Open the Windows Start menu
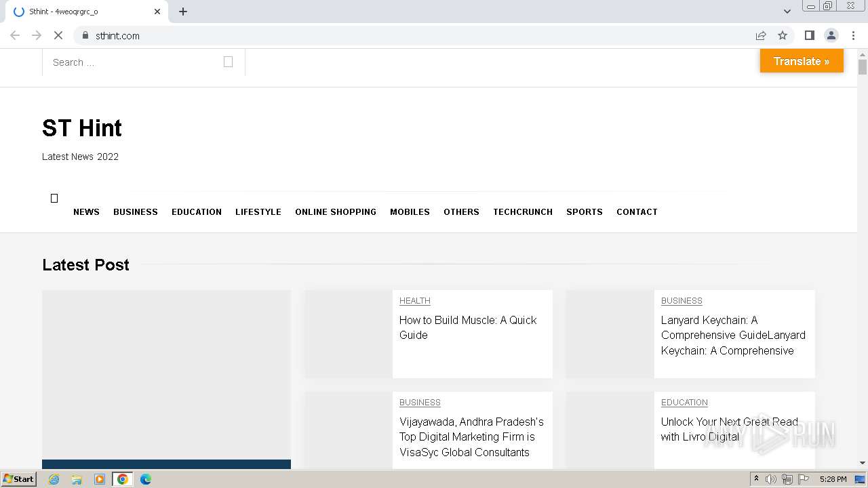Screen dimensions: 868x488 [19, 479]
